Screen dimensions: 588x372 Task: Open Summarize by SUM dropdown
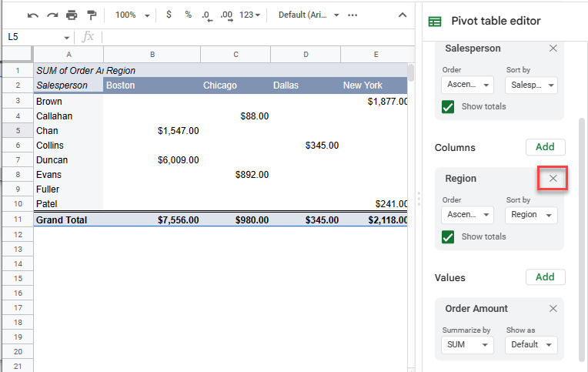(x=467, y=345)
